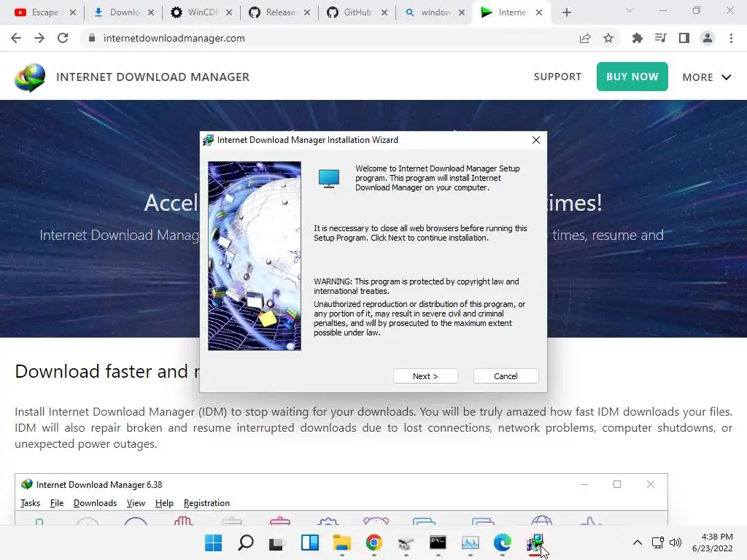Click the gray box taskbar icon beside Chrome
Image resolution: width=747 pixels, height=560 pixels.
(406, 542)
